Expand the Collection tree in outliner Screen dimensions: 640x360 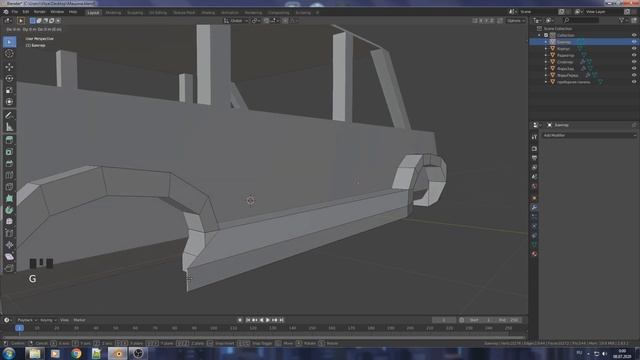pyautogui.click(x=540, y=35)
